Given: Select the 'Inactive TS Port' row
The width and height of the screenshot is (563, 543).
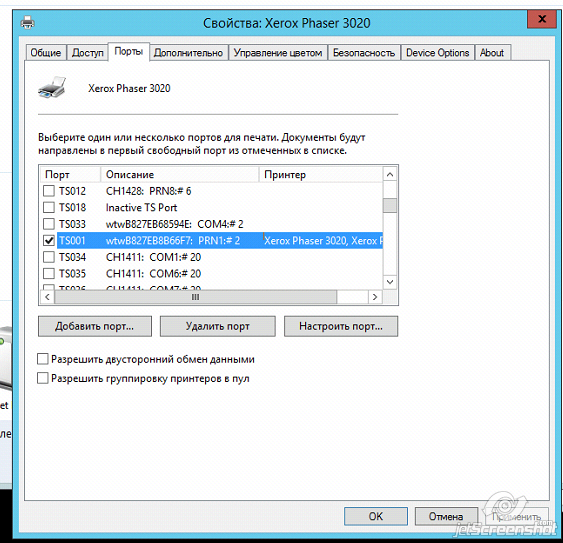Looking at the screenshot, I should click(211, 207).
